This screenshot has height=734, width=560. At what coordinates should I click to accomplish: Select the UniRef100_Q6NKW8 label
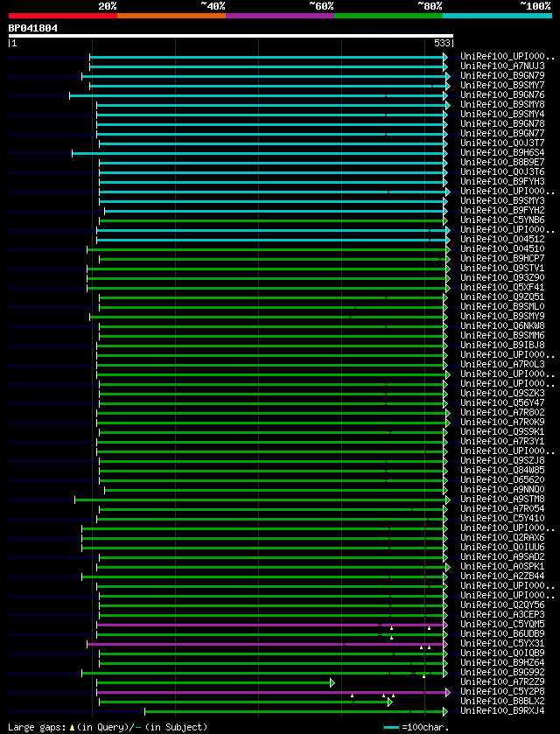tap(502, 325)
